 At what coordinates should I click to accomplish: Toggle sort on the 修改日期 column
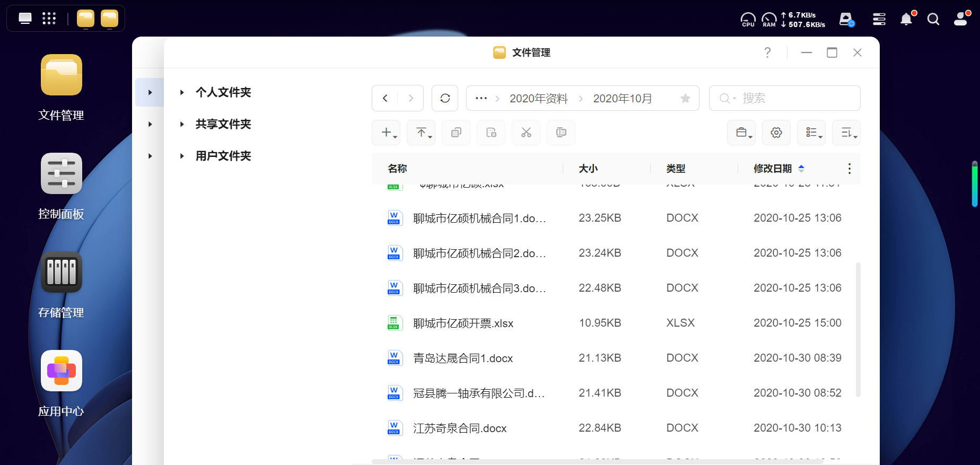point(773,169)
